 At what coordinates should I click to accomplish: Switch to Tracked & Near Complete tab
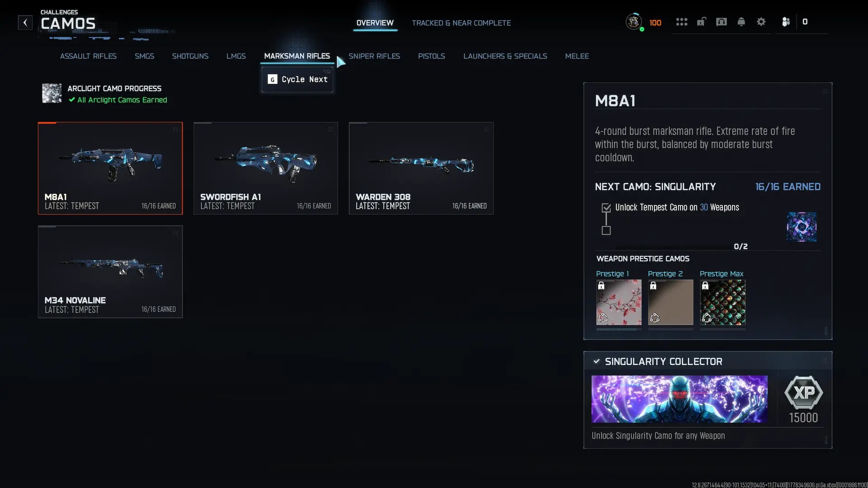coord(461,23)
